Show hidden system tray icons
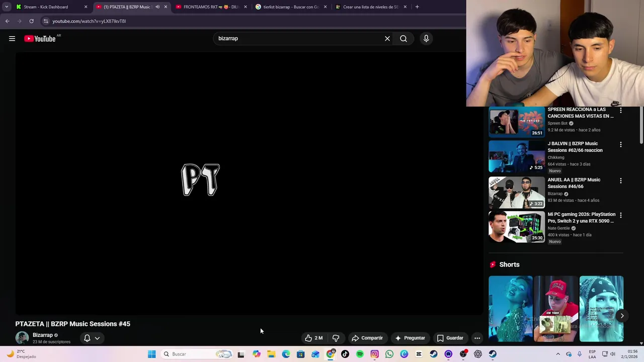644x362 pixels. point(557,354)
